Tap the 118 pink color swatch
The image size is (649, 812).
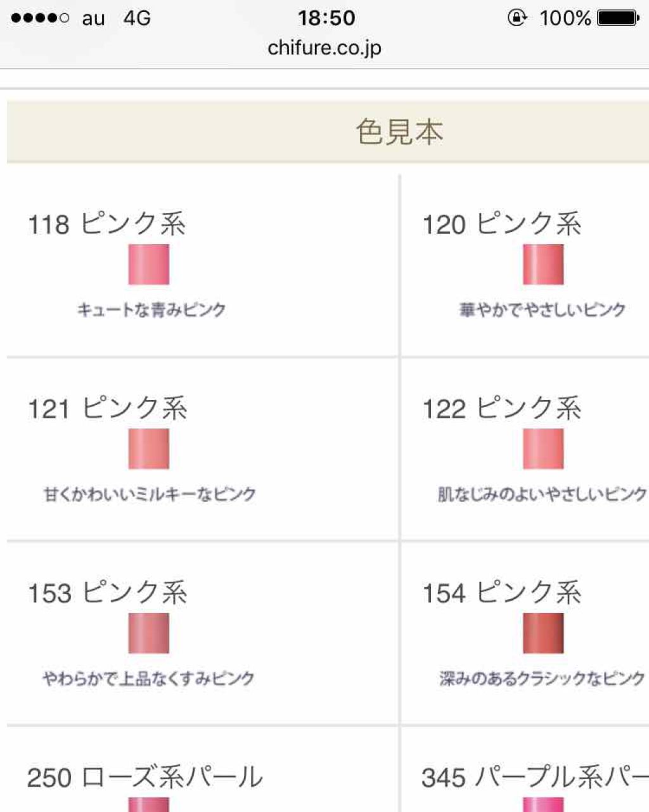(149, 264)
